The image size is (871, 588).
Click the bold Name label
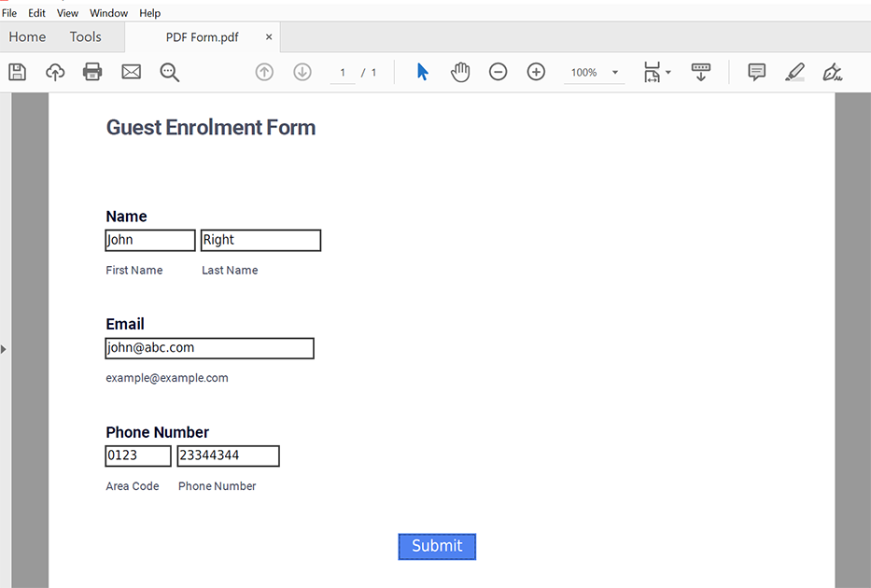127,217
